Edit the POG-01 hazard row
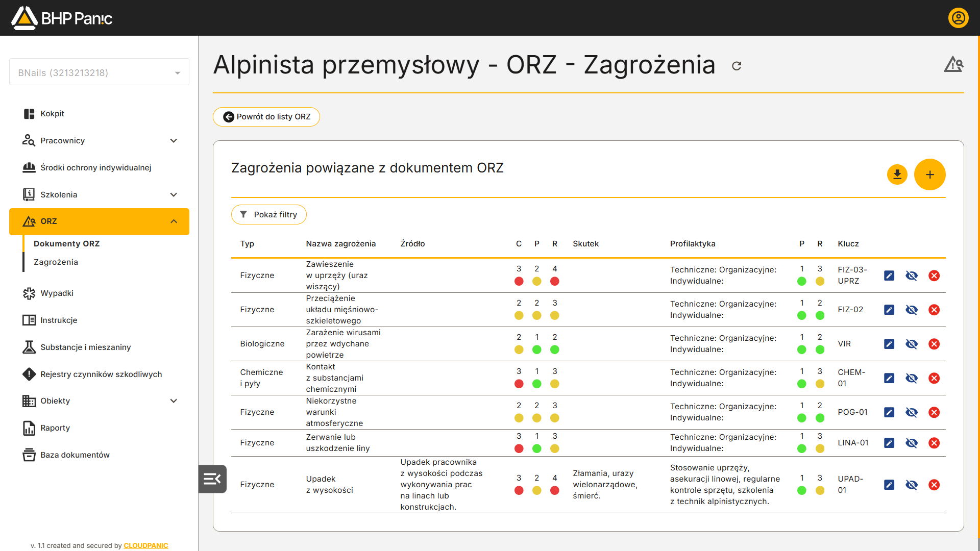Image resolution: width=980 pixels, height=551 pixels. coord(889,412)
